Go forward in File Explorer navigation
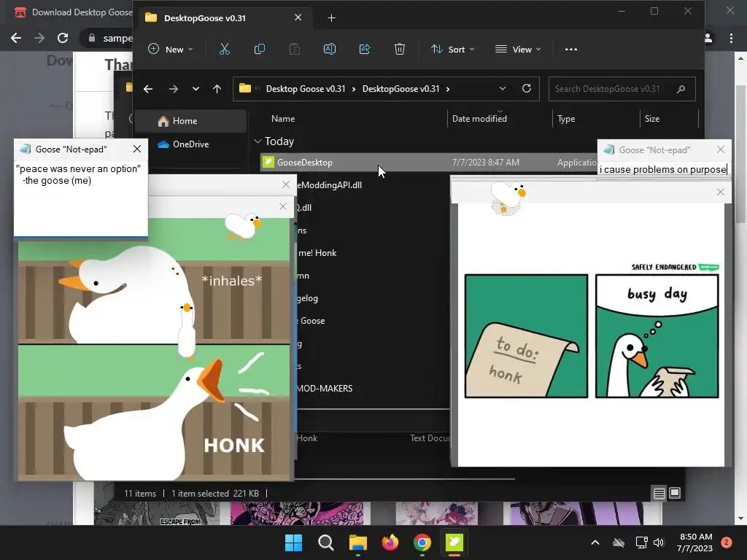The image size is (747, 560). 174,88
